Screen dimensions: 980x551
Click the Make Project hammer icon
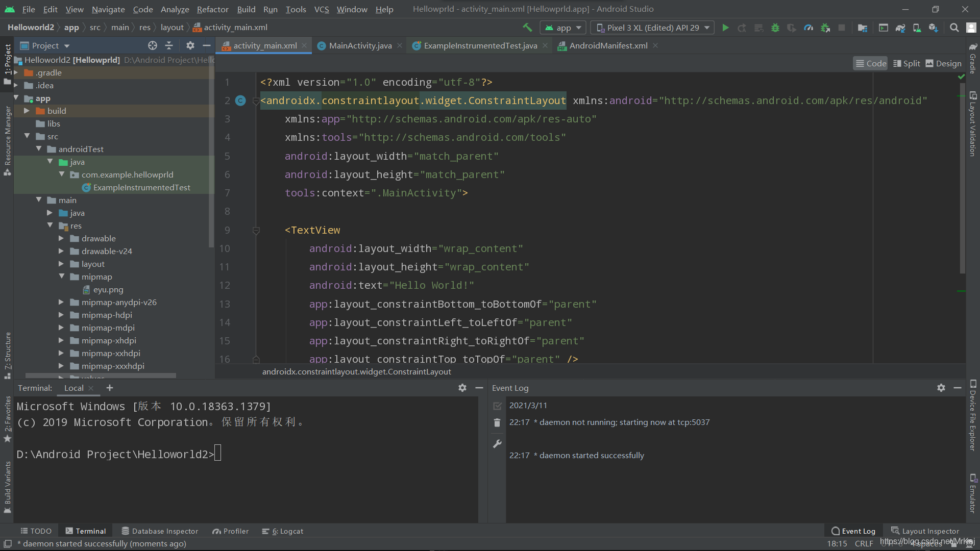tap(527, 28)
